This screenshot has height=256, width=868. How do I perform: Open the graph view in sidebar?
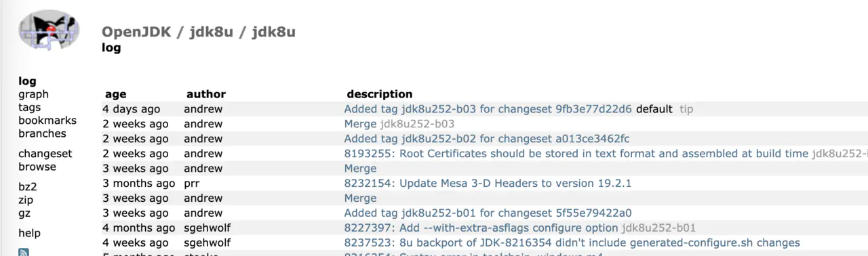pos(33,94)
